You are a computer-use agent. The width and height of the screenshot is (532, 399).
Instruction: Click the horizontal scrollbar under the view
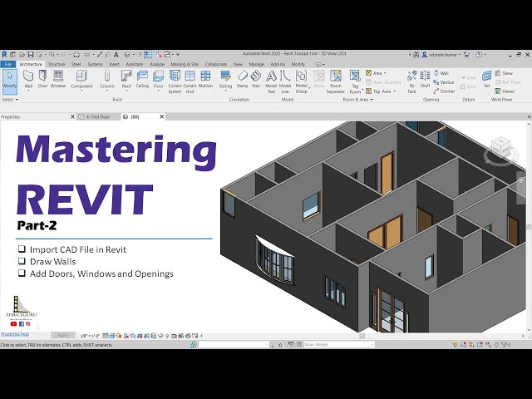click(362, 336)
